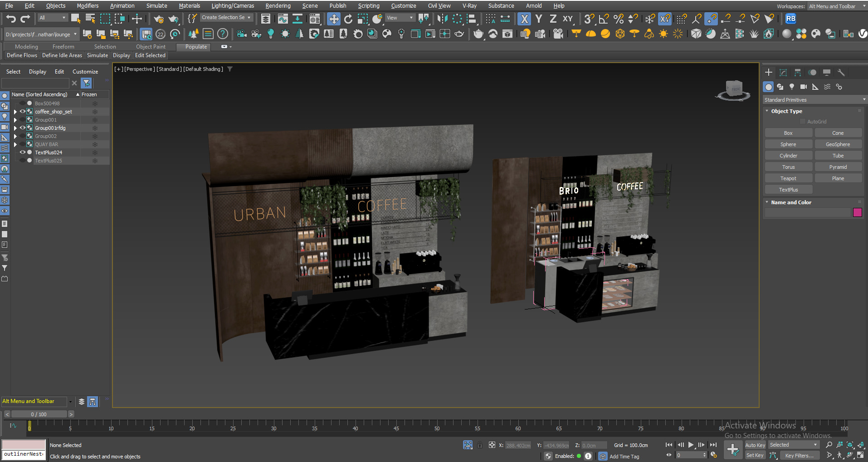Expand the coffee_shop_set tree node

tap(15, 112)
